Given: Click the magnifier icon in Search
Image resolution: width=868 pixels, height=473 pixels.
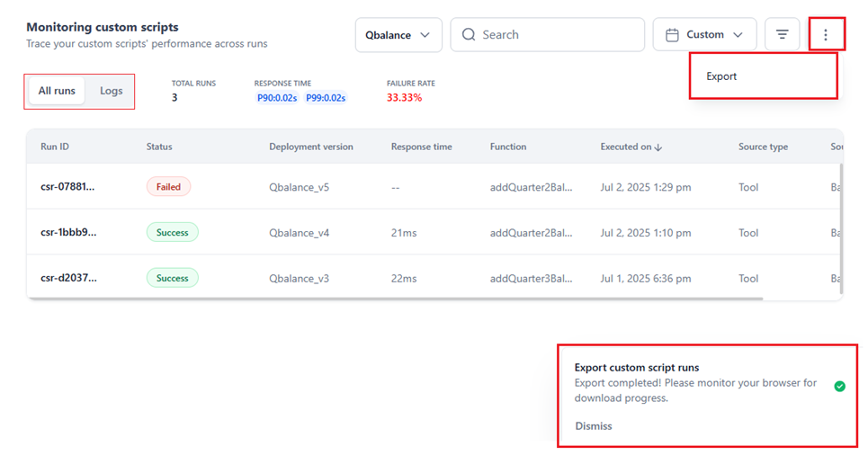Looking at the screenshot, I should [x=469, y=35].
